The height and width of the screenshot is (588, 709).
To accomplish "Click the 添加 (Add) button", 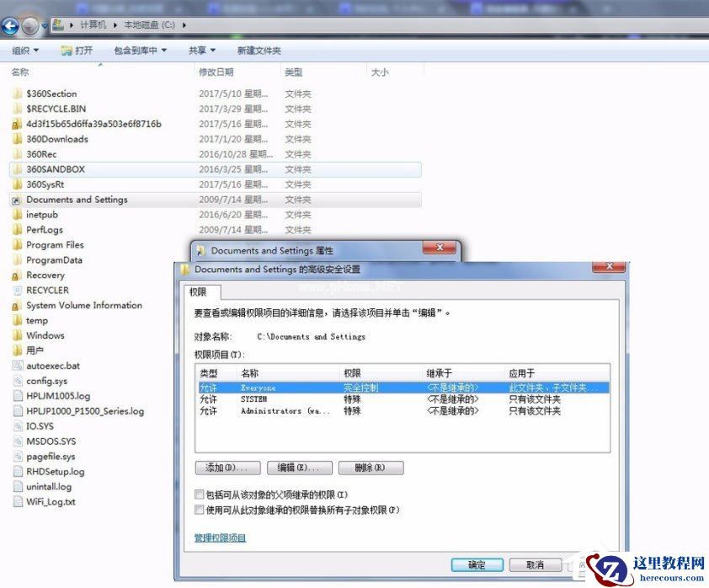I will (227, 468).
